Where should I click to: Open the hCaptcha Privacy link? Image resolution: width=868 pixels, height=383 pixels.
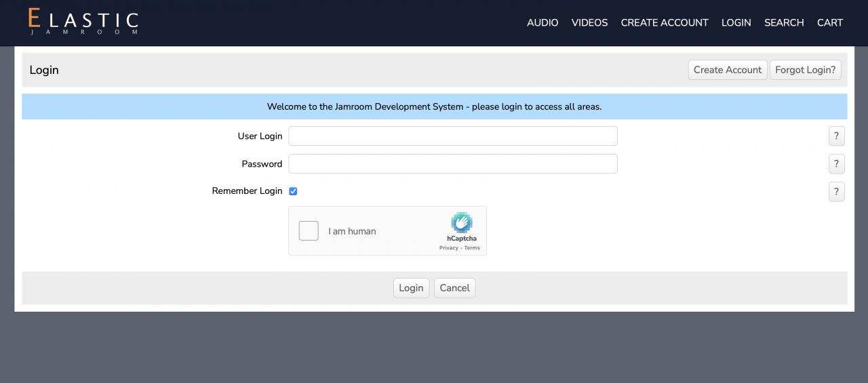tap(449, 248)
